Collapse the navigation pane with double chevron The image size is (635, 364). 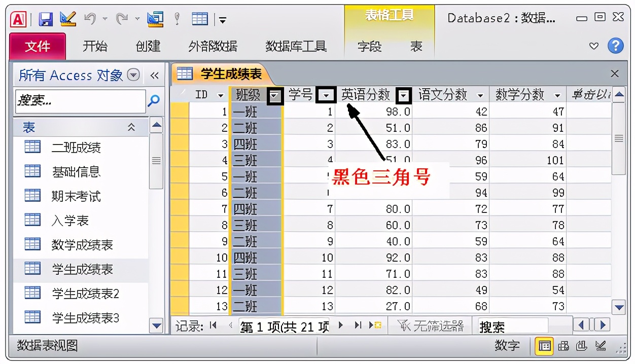click(x=155, y=76)
